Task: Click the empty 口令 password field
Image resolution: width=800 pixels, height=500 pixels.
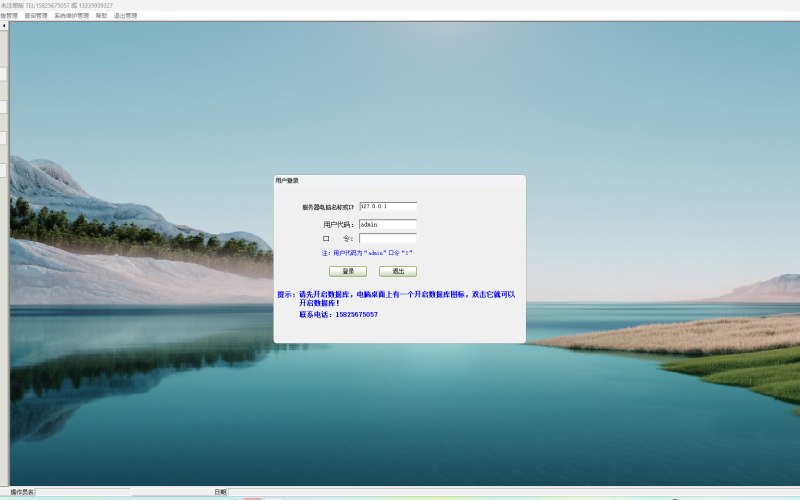Action: tap(388, 238)
